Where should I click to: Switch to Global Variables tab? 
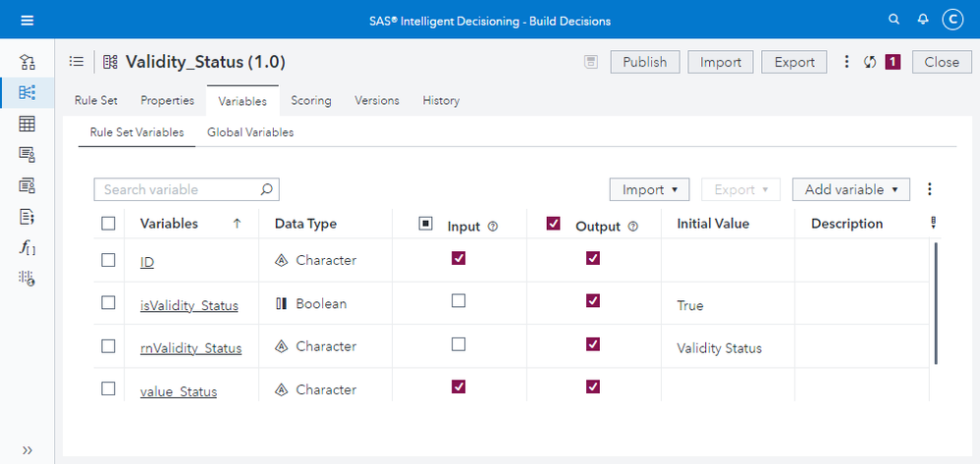(250, 131)
